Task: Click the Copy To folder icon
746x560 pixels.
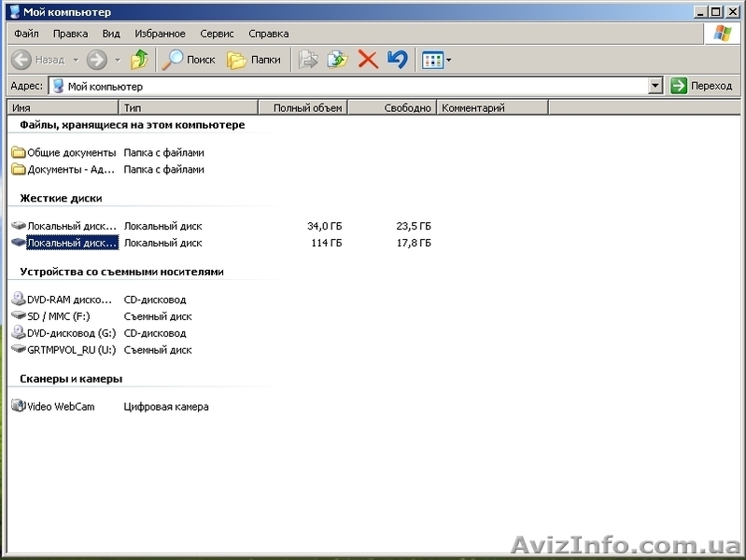Action: [x=337, y=60]
